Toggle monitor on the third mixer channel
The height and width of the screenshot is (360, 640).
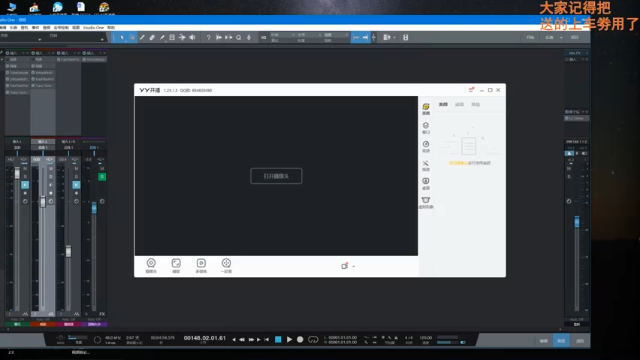pyautogui.click(x=76, y=185)
